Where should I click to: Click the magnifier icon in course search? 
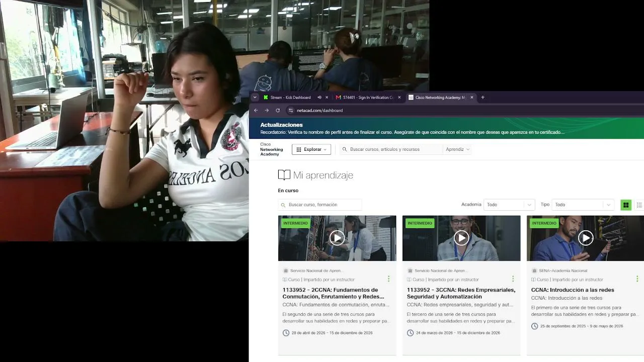283,205
